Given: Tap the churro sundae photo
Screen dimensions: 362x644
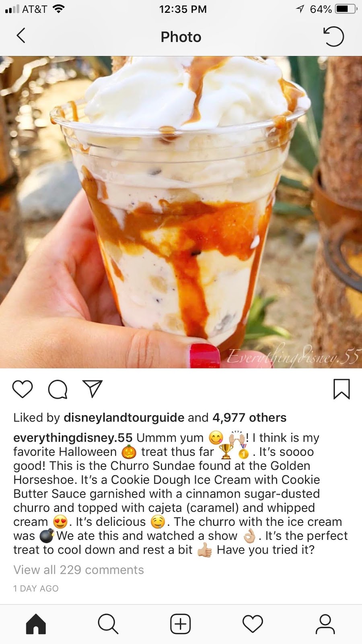Looking at the screenshot, I should [181, 212].
